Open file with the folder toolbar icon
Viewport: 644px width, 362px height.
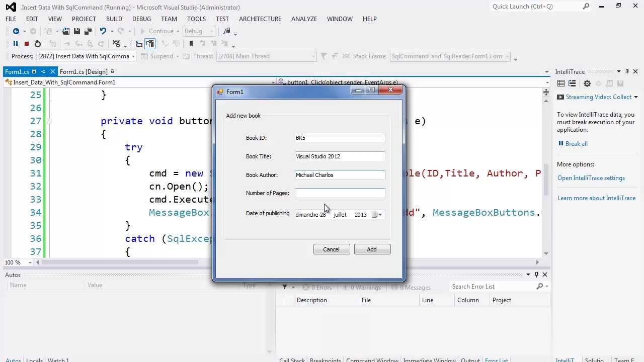[x=66, y=31]
